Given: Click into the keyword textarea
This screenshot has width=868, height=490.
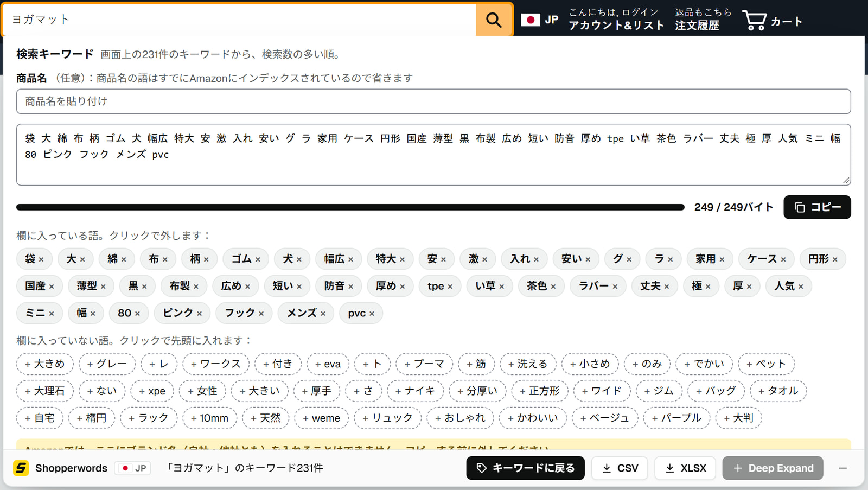Looking at the screenshot, I should [433, 155].
